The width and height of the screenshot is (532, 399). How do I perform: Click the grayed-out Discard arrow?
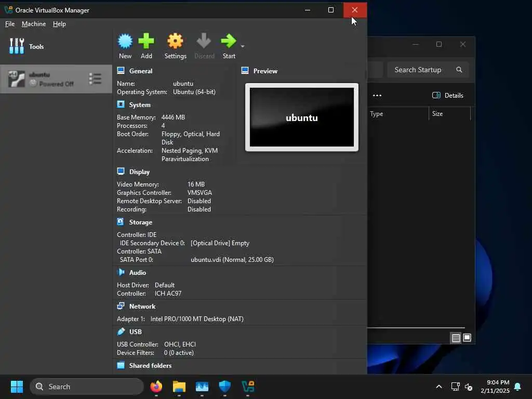204,46
